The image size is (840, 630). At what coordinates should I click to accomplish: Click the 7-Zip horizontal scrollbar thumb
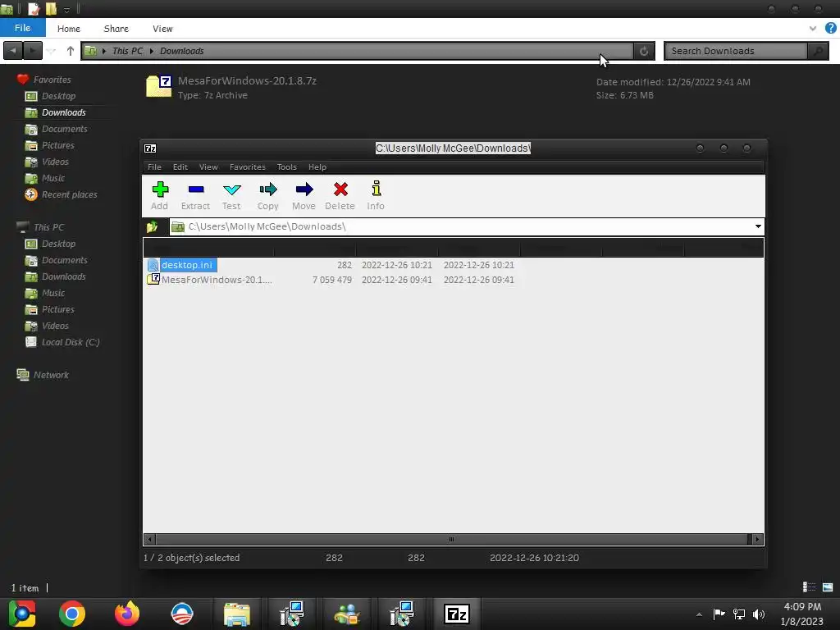[x=451, y=540]
